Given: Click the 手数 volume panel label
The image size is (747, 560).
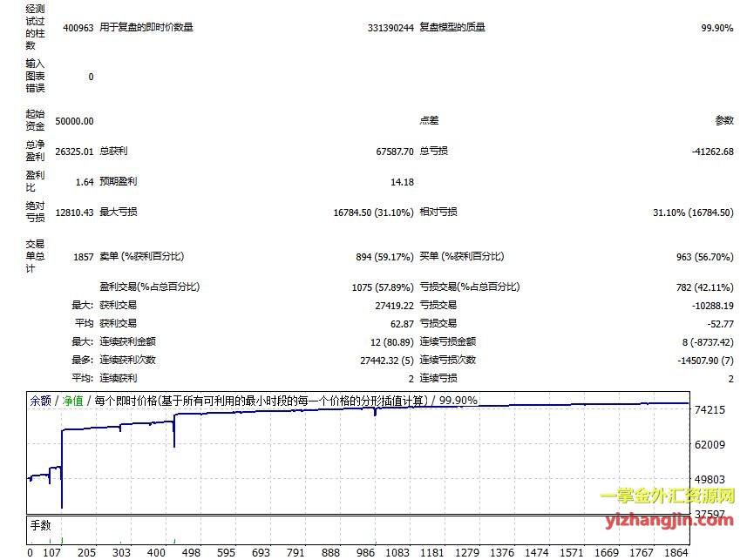Looking at the screenshot, I should [x=41, y=525].
